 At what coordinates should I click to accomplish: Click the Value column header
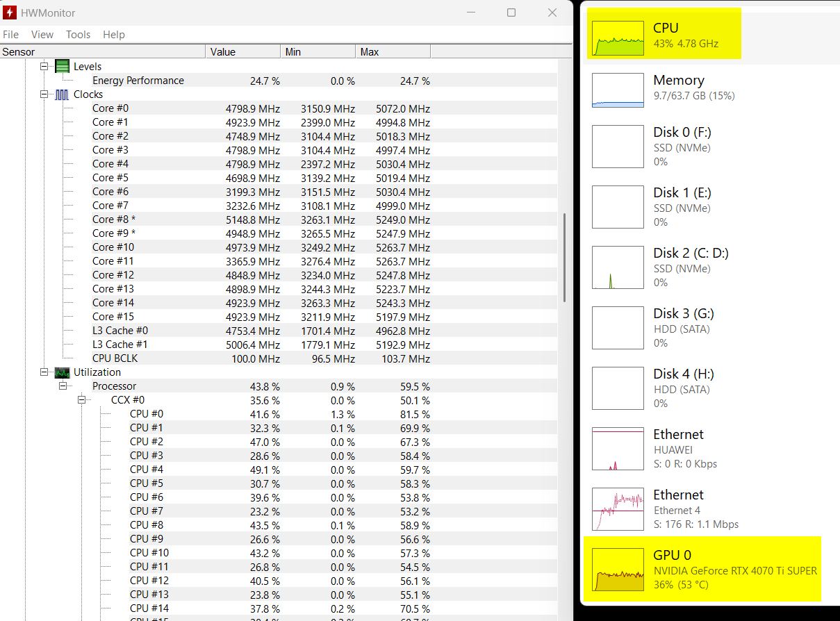tap(243, 52)
